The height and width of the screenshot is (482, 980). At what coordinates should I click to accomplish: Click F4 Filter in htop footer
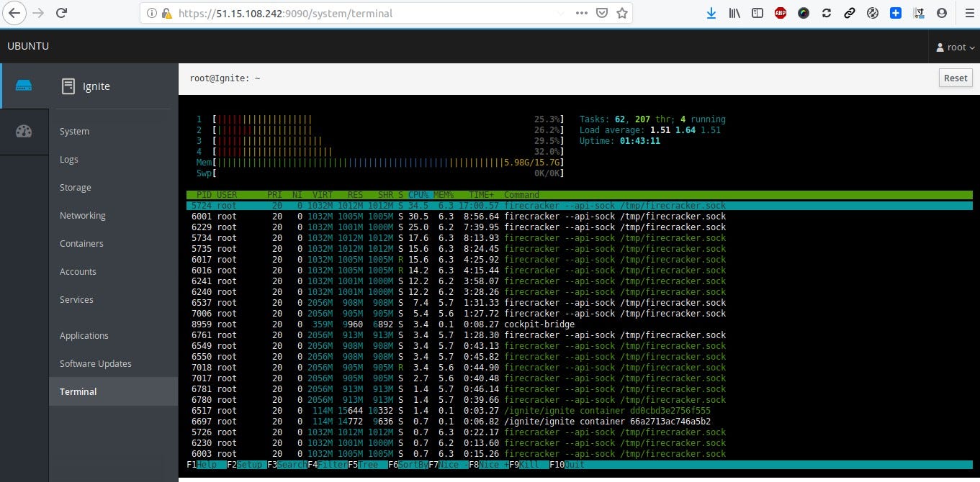(x=328, y=465)
